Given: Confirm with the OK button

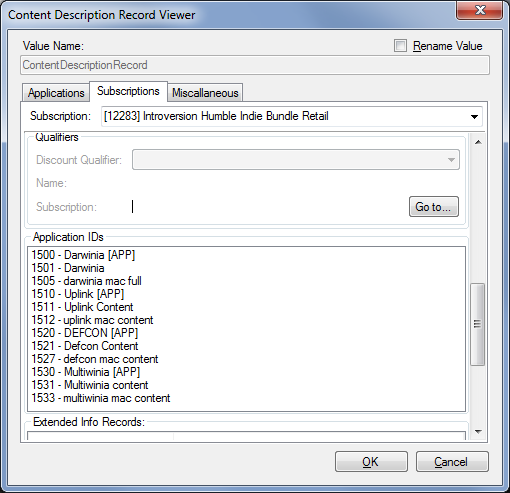Looking at the screenshot, I should click(371, 462).
